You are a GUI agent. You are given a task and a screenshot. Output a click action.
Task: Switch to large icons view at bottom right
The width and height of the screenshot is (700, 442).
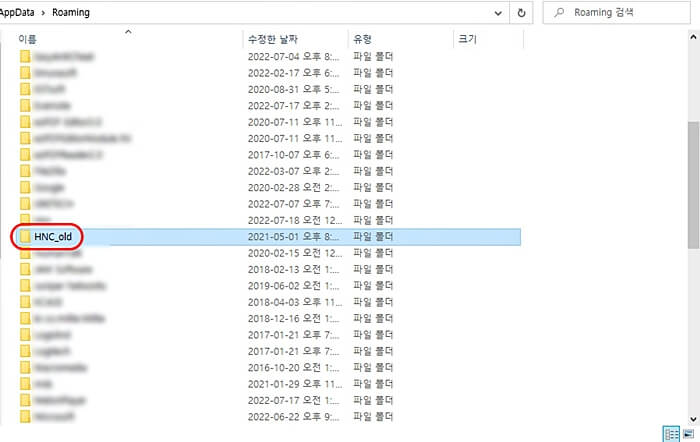coord(688,434)
